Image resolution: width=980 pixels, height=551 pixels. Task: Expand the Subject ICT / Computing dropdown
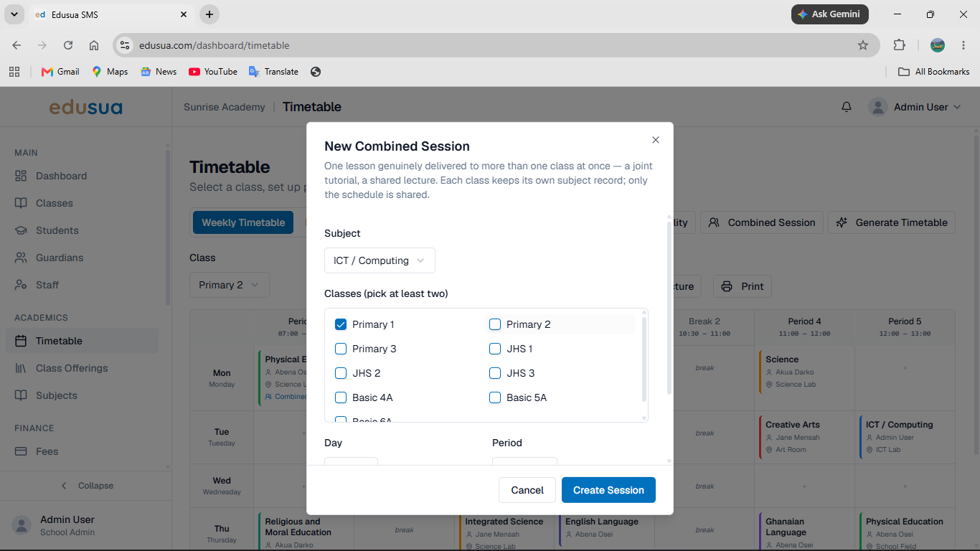(x=380, y=260)
